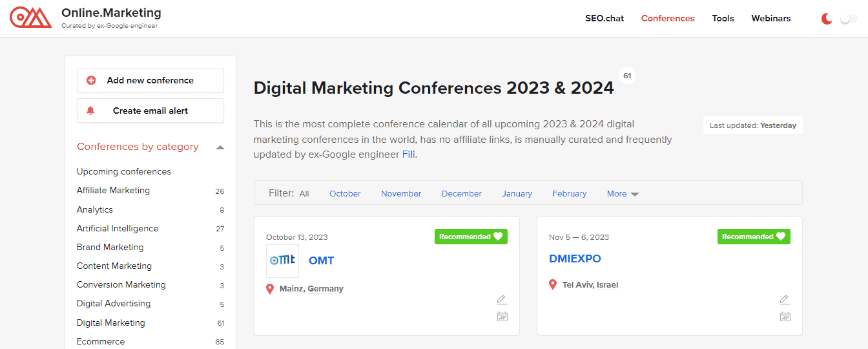Viewport: 868px width, 349px height.
Task: Collapse the Conferences by category section
Action: tap(220, 147)
